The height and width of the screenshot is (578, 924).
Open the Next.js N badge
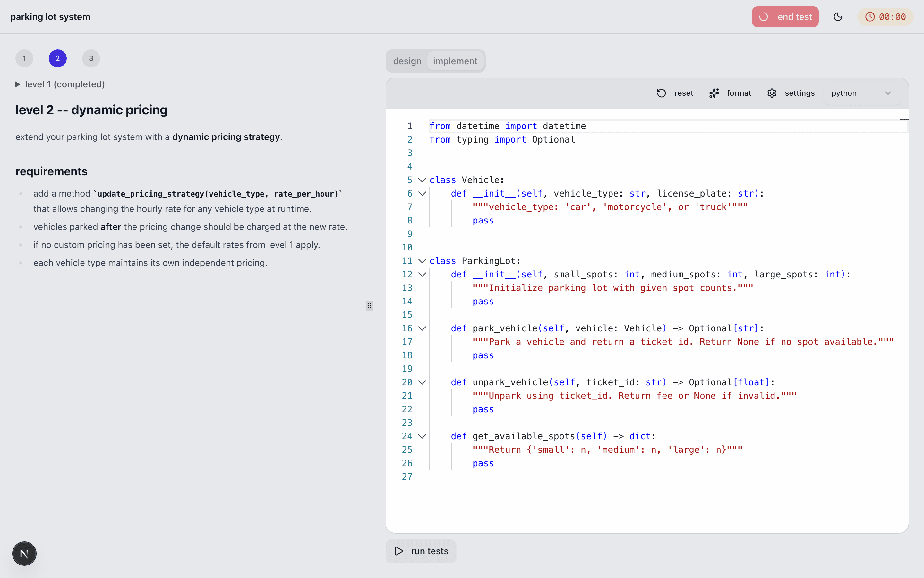pos(24,554)
